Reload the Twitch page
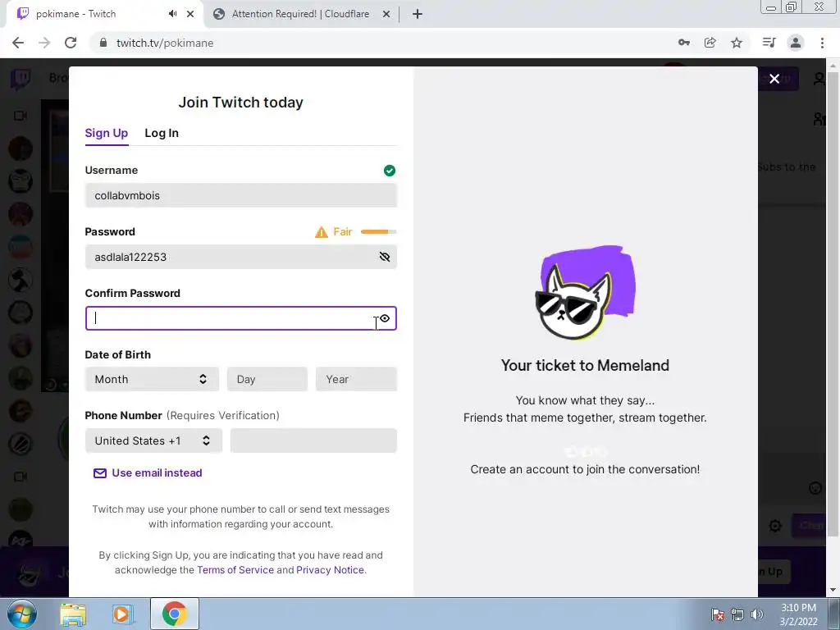The image size is (840, 630). click(x=71, y=43)
